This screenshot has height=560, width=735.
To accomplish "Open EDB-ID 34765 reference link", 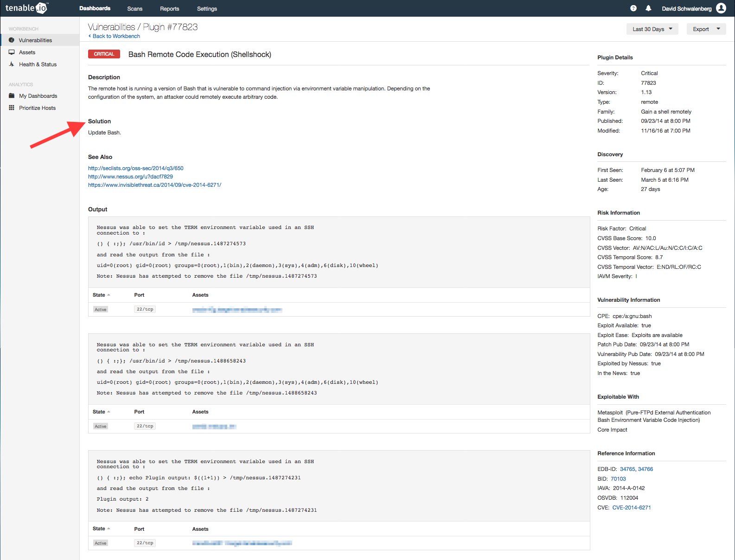I will (627, 469).
